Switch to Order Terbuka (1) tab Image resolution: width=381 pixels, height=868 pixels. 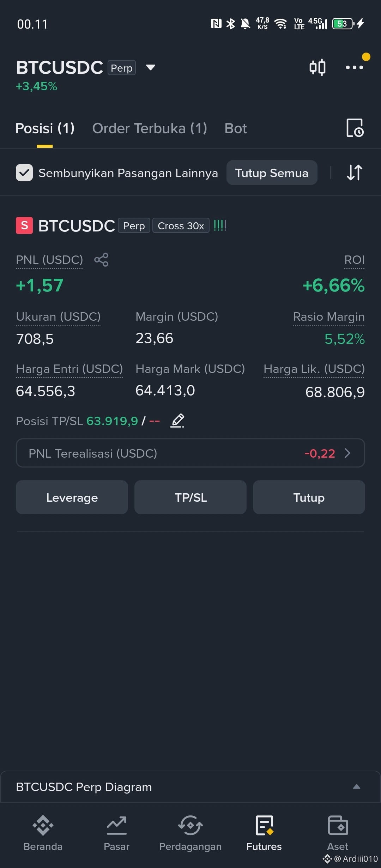tap(150, 128)
